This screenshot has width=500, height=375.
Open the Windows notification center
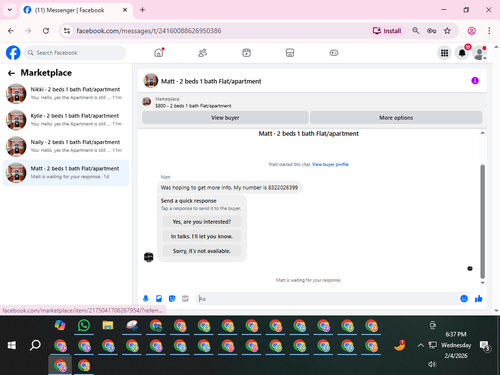484,346
